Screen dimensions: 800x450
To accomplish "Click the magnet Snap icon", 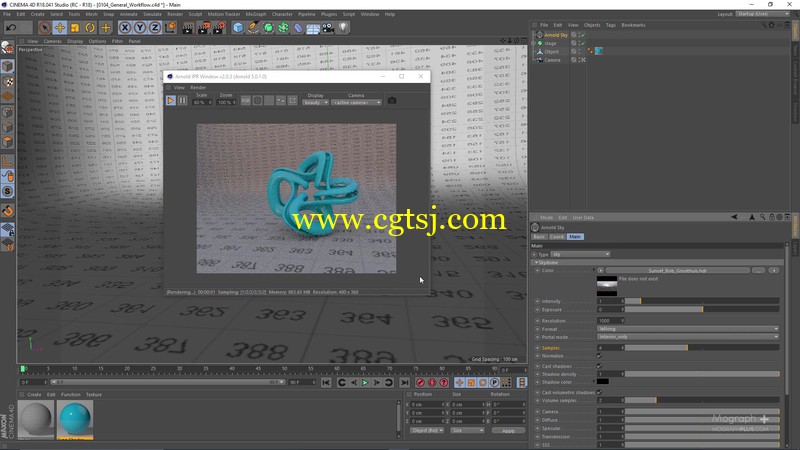I will point(7,210).
